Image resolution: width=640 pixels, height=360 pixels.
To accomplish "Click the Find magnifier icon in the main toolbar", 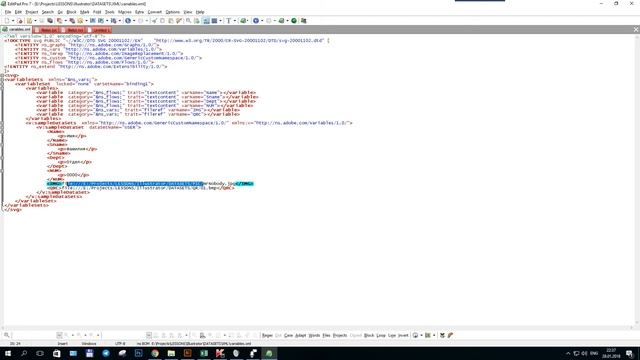I will [x=189, y=21].
